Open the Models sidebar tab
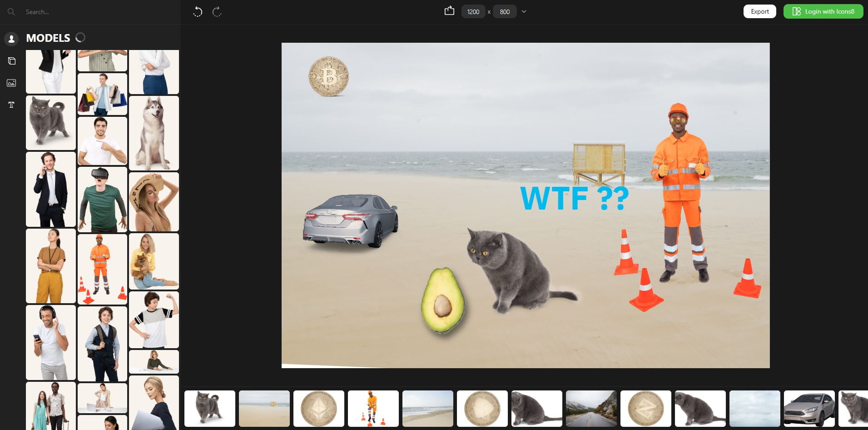The height and width of the screenshot is (430, 868). pyautogui.click(x=11, y=39)
